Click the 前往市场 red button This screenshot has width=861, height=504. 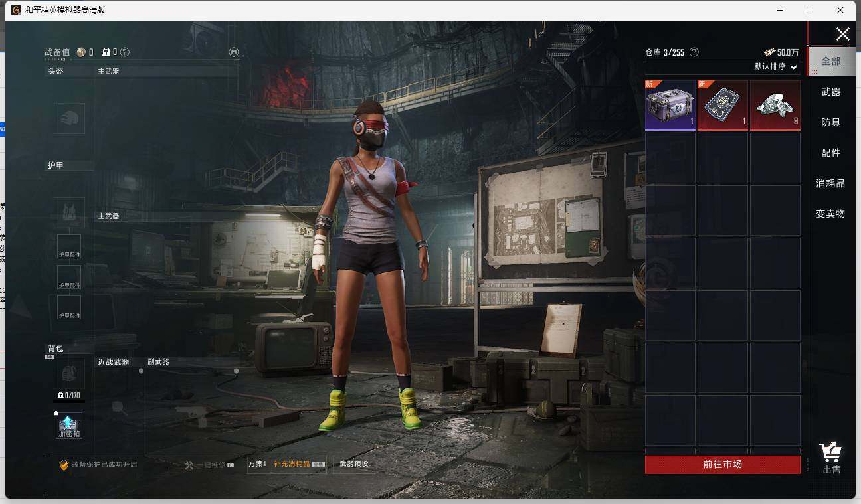tap(723, 464)
